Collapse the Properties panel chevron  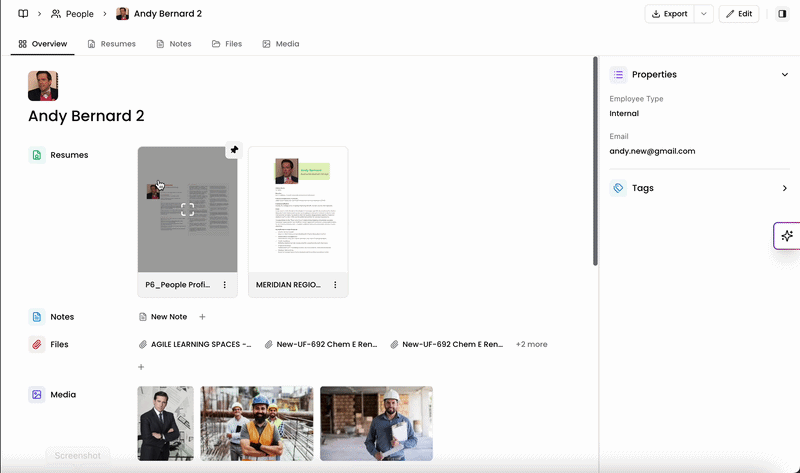tap(785, 74)
